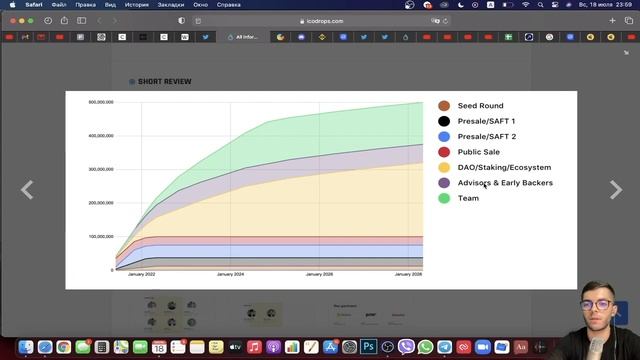Open Telegram in the Dock

444,347
